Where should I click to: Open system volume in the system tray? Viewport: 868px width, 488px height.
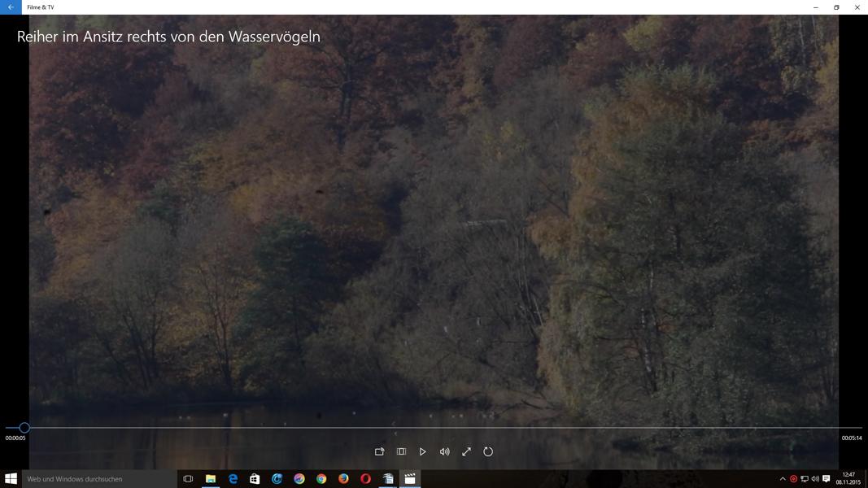815,478
